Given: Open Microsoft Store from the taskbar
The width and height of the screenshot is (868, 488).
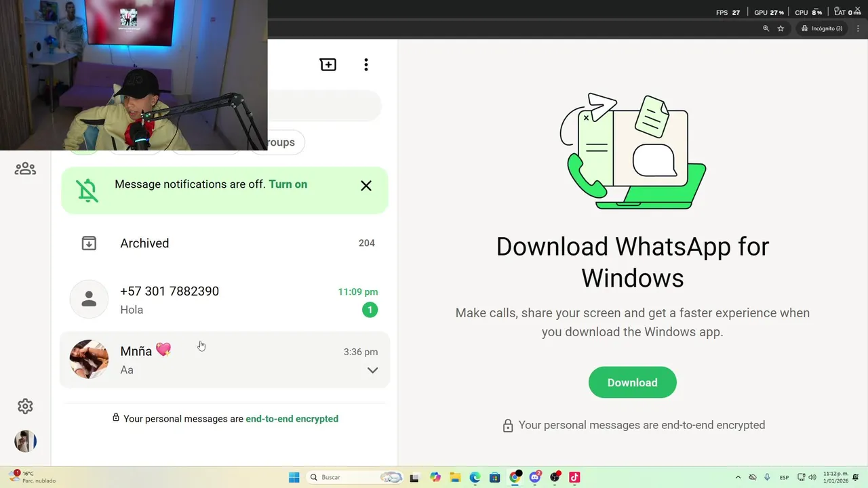Looking at the screenshot, I should coord(494,477).
